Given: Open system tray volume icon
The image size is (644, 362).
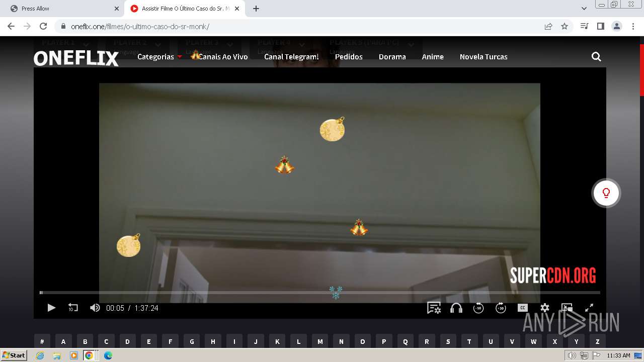Looking at the screenshot, I should 572,355.
